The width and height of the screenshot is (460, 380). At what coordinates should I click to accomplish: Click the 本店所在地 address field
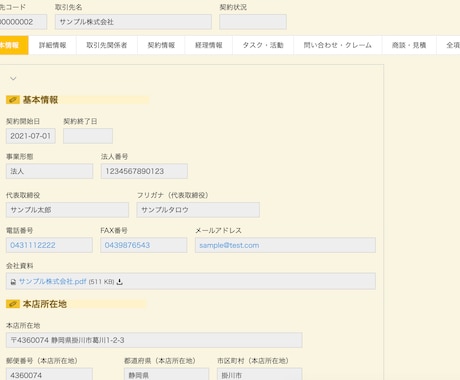(x=154, y=340)
